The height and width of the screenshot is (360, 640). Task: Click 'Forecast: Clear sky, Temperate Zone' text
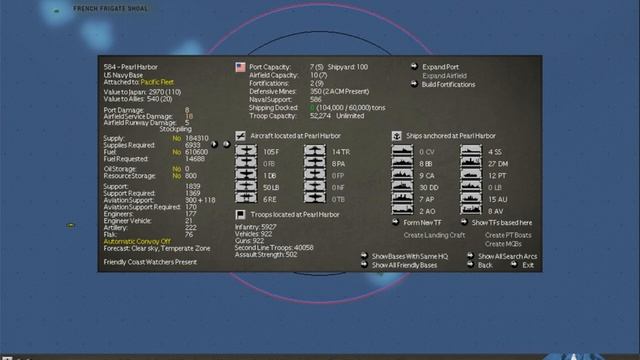coord(157,248)
